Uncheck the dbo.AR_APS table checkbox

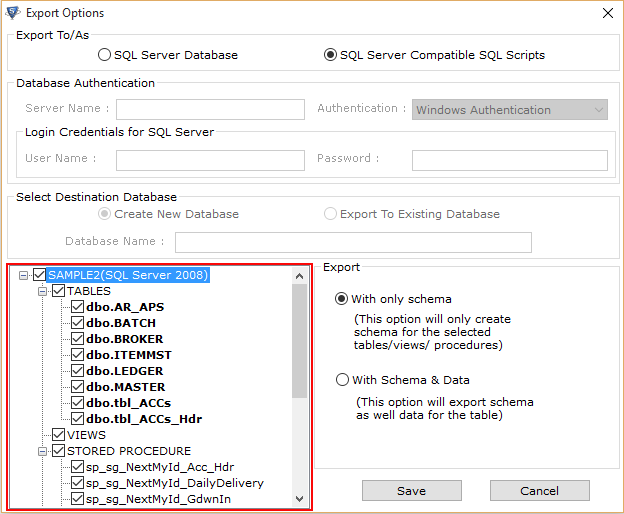point(77,307)
